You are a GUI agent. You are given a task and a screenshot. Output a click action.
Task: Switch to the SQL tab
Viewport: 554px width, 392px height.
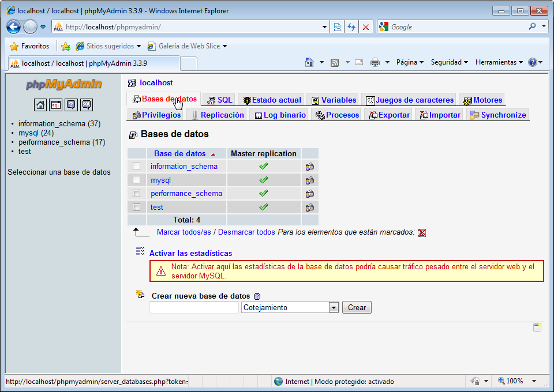point(220,100)
